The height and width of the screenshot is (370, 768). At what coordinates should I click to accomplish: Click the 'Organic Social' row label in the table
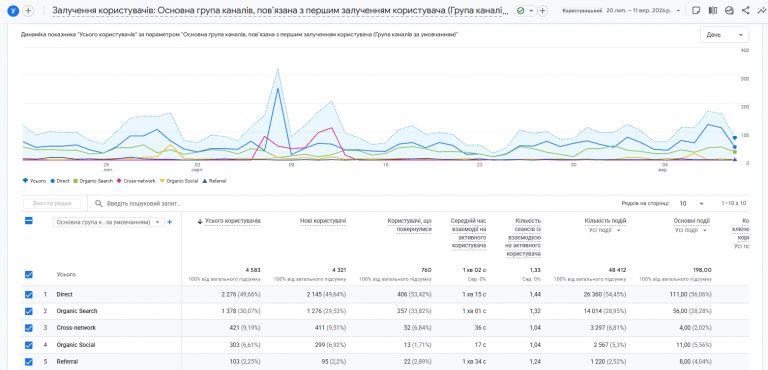[x=75, y=345]
